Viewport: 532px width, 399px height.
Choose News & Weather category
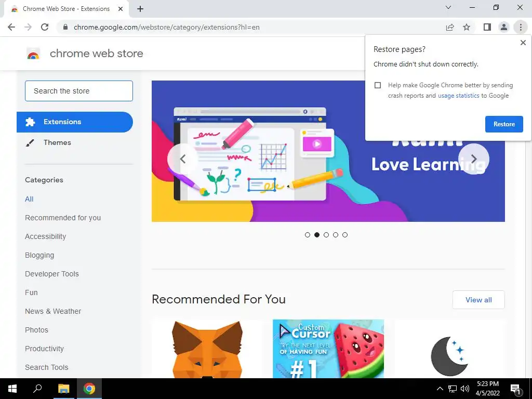point(53,311)
